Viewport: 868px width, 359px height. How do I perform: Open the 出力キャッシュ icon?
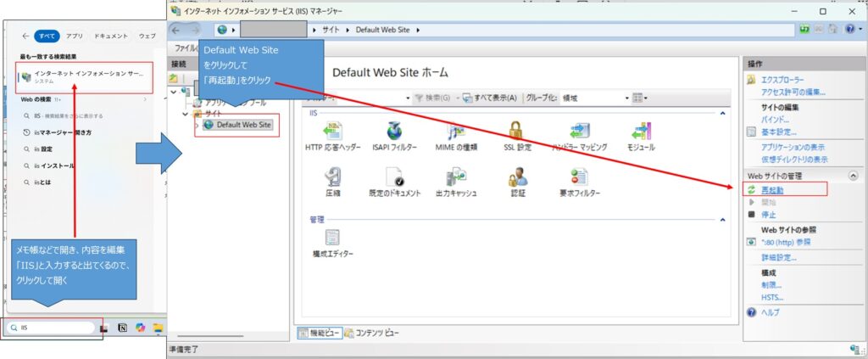[x=456, y=177]
